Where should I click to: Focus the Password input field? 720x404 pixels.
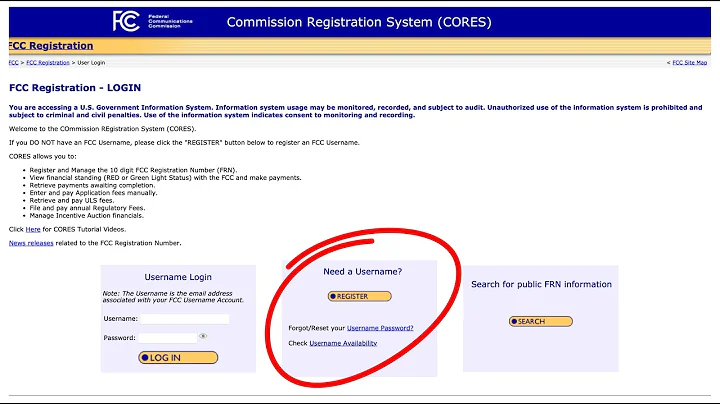tap(168, 338)
